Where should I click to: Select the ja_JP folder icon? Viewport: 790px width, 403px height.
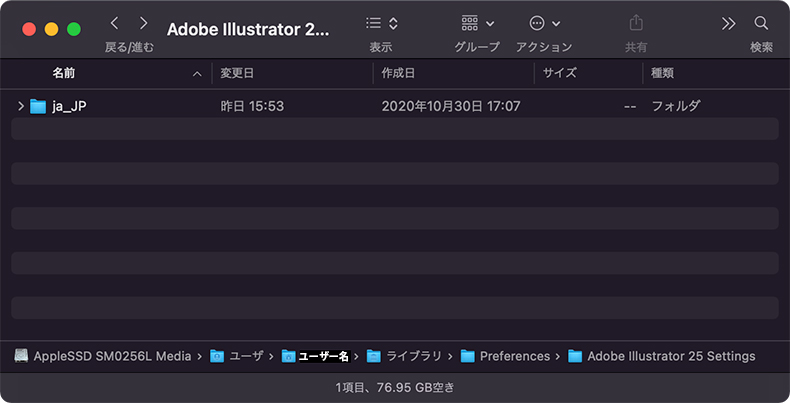coord(38,106)
